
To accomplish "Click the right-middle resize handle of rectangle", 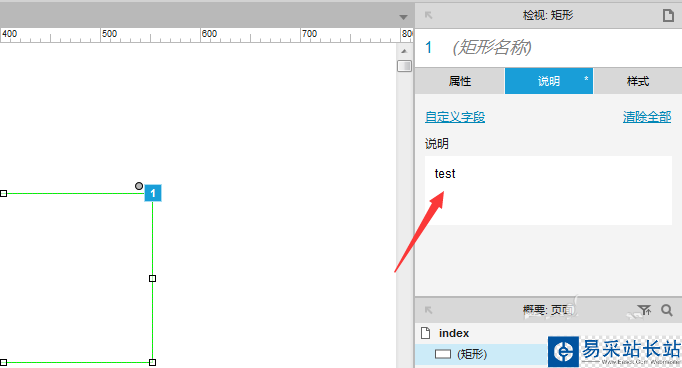I will coord(152,278).
